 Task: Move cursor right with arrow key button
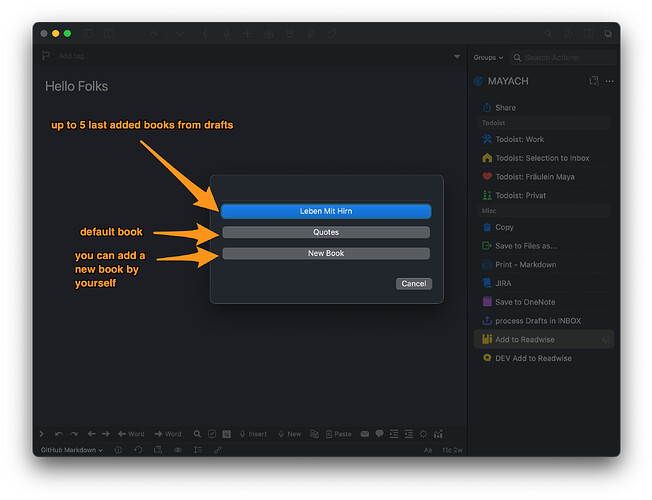pos(106,434)
